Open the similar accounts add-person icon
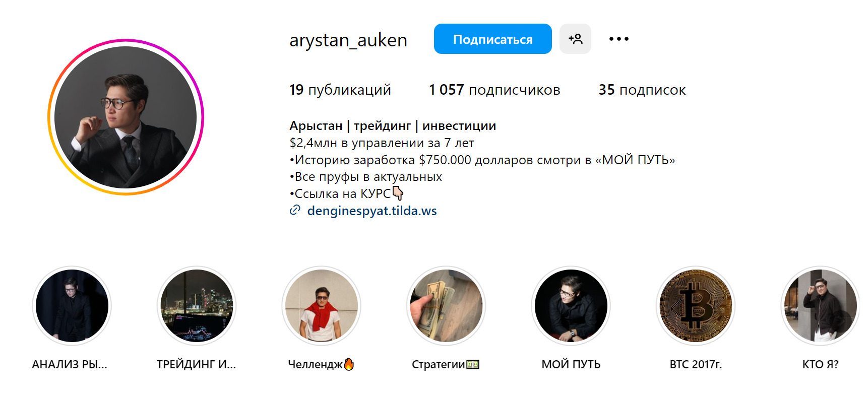Screen dimensions: 868x398 [575, 39]
